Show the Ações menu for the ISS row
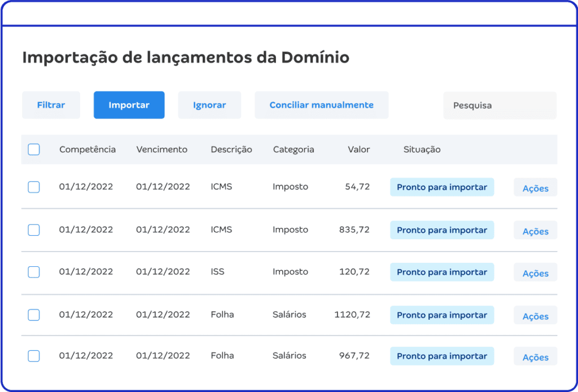The height and width of the screenshot is (392, 578). coord(535,272)
